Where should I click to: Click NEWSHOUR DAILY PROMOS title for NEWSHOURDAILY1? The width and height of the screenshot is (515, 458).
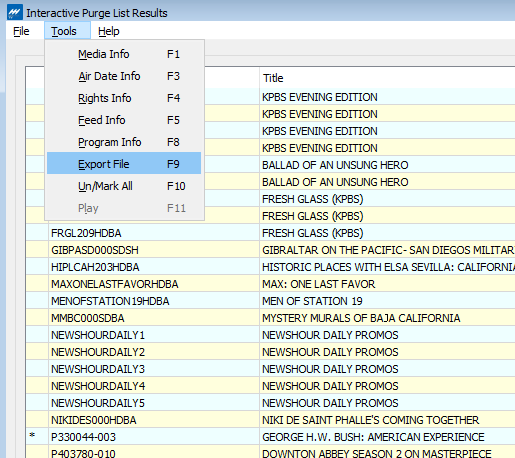point(330,335)
